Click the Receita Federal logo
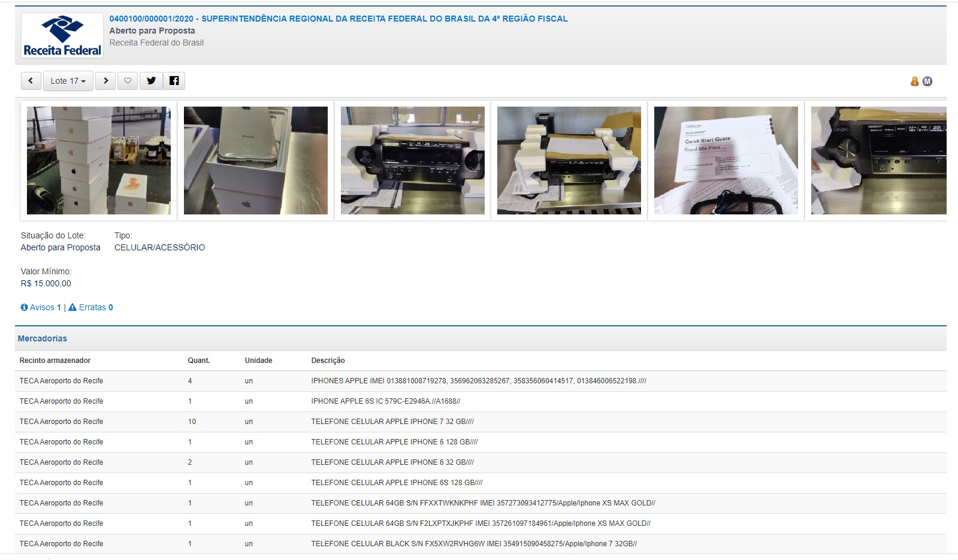This screenshot has height=560, width=958. pos(62,35)
